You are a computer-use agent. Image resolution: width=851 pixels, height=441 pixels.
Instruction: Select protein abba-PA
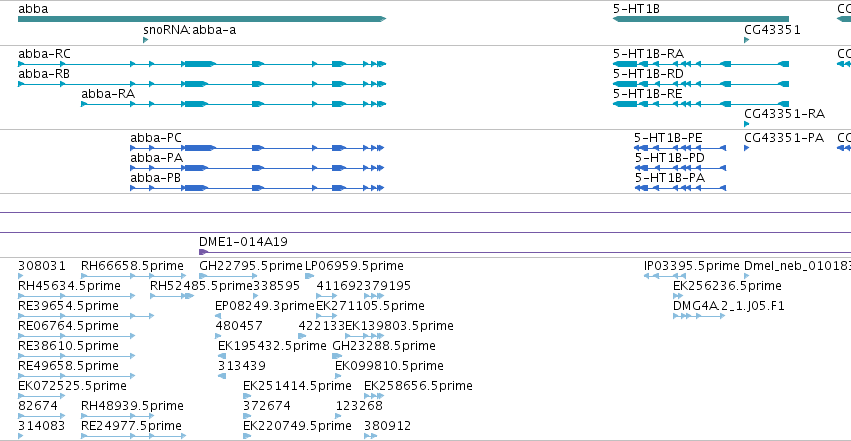click(x=156, y=158)
